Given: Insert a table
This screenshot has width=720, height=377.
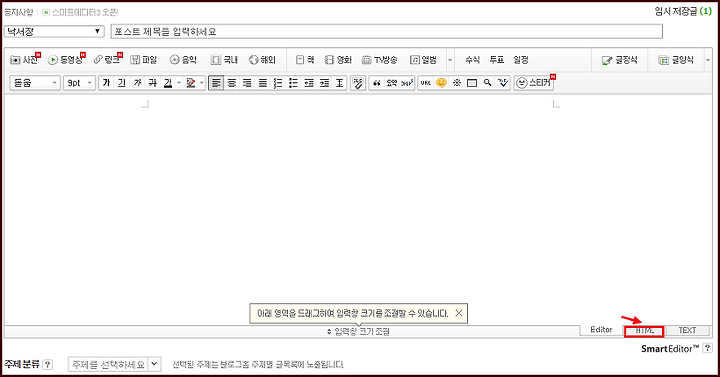Looking at the screenshot, I should pos(472,83).
